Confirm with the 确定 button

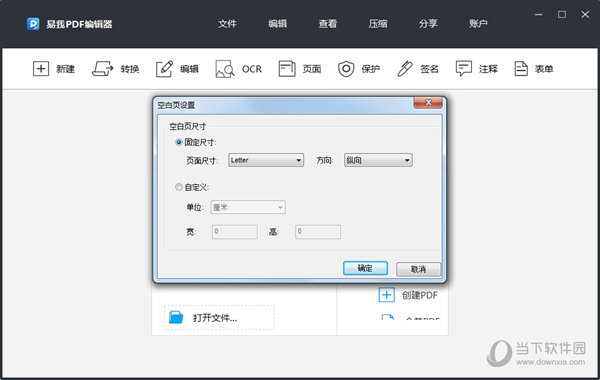coord(365,268)
